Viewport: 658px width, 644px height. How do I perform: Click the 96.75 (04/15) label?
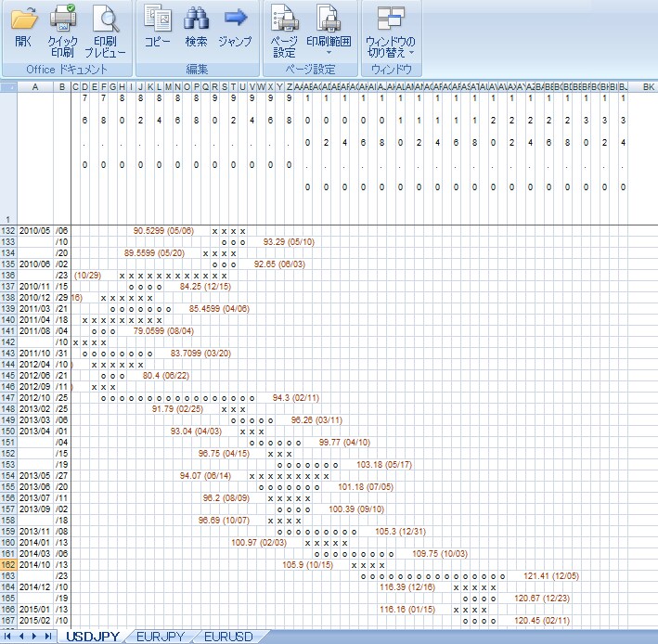tap(224, 454)
